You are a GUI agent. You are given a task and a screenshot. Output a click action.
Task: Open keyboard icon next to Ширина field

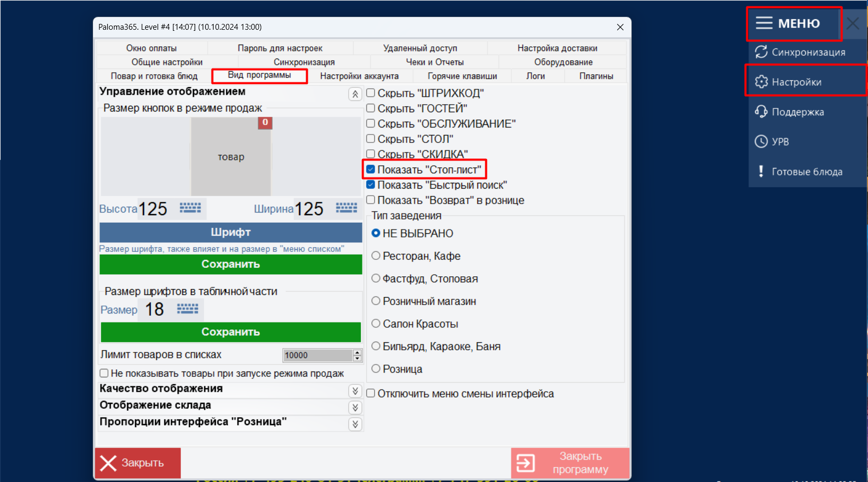pos(346,208)
